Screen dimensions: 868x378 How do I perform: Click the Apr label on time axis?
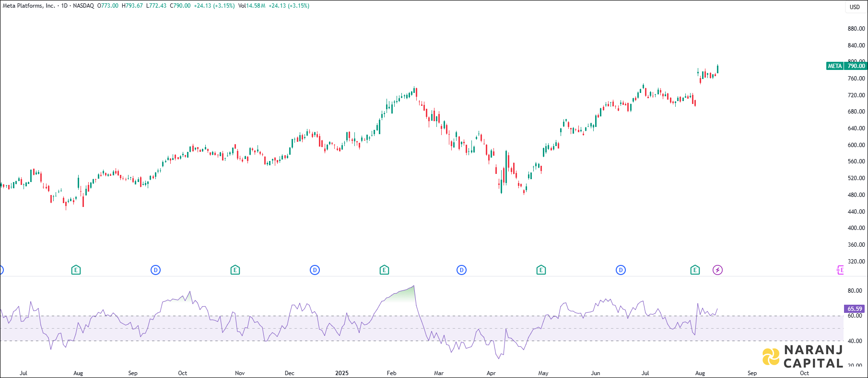[491, 373]
